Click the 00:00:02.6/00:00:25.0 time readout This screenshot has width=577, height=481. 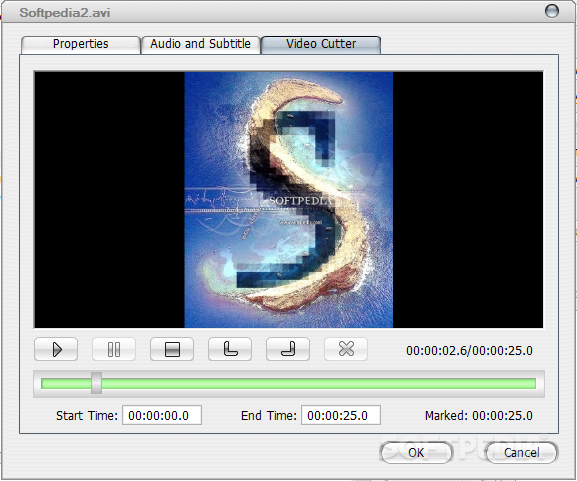pos(469,351)
